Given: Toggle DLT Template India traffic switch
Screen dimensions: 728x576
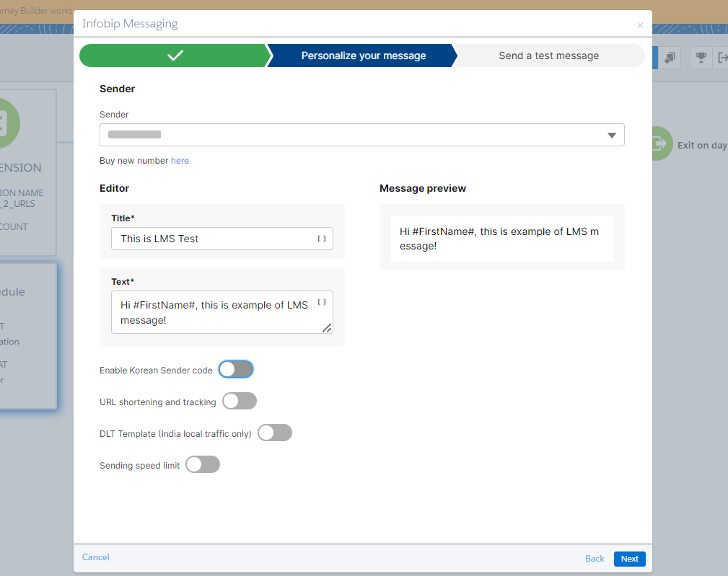Looking at the screenshot, I should [x=275, y=433].
